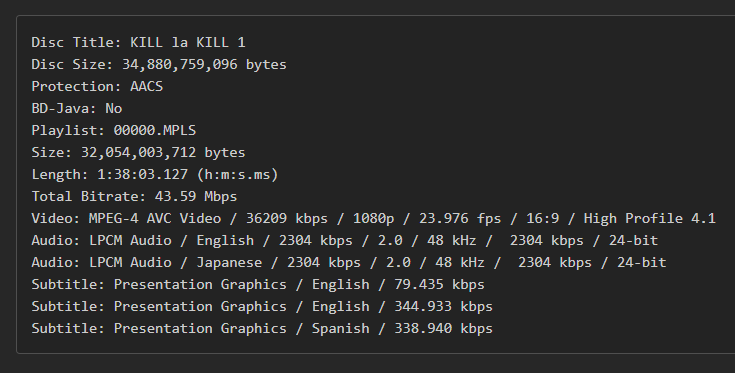Click the word Japanese in audio line
The height and width of the screenshot is (373, 735).
click(x=229, y=262)
